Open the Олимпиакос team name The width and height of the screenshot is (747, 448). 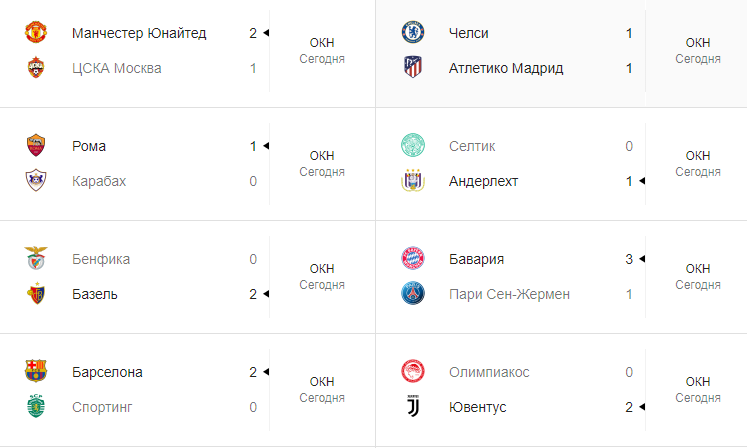489,372
